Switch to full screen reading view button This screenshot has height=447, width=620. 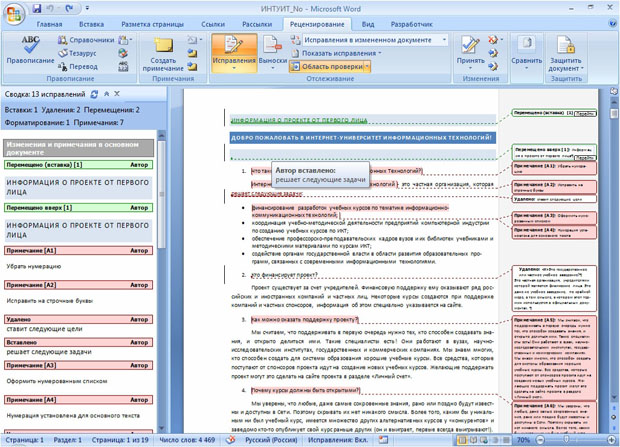(473, 440)
